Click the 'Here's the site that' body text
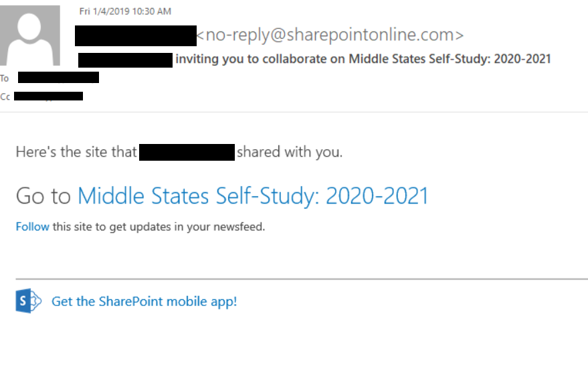 [76, 152]
